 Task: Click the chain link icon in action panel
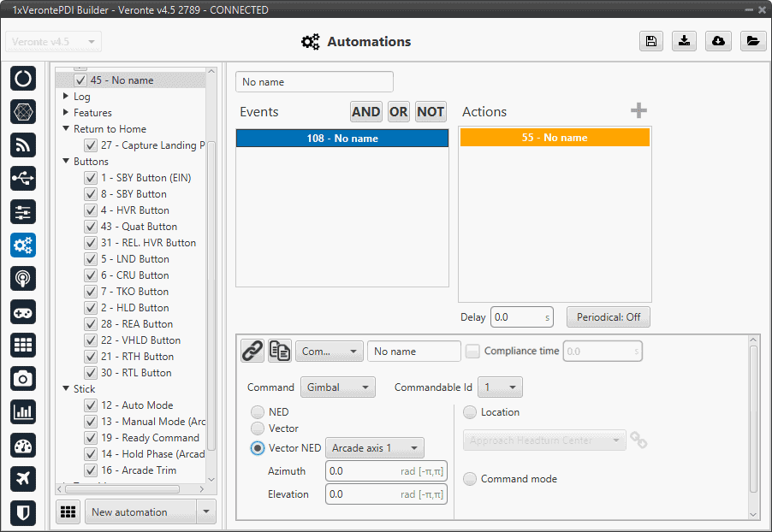pyautogui.click(x=252, y=351)
